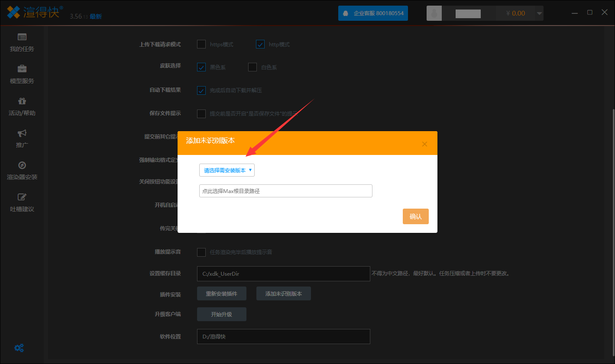
Task: Click 重新安装插件 button
Action: [x=222, y=293]
